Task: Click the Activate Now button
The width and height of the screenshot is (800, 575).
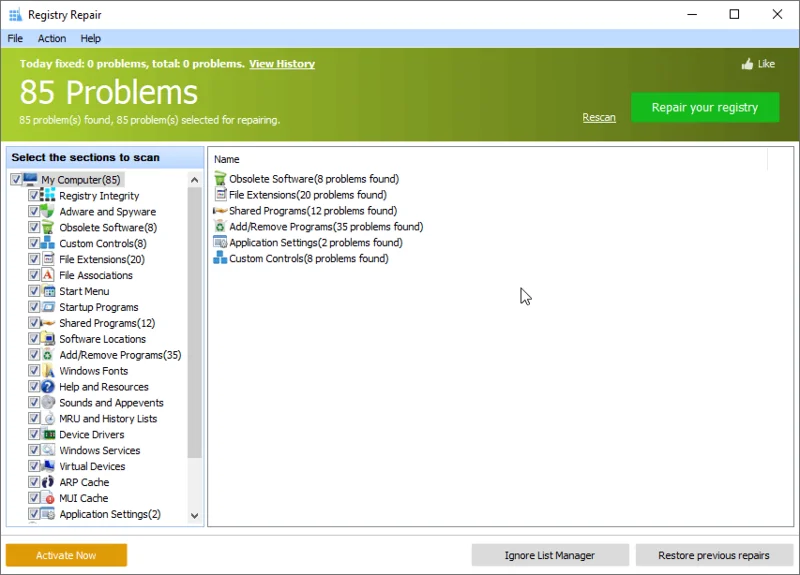Action: [66, 555]
